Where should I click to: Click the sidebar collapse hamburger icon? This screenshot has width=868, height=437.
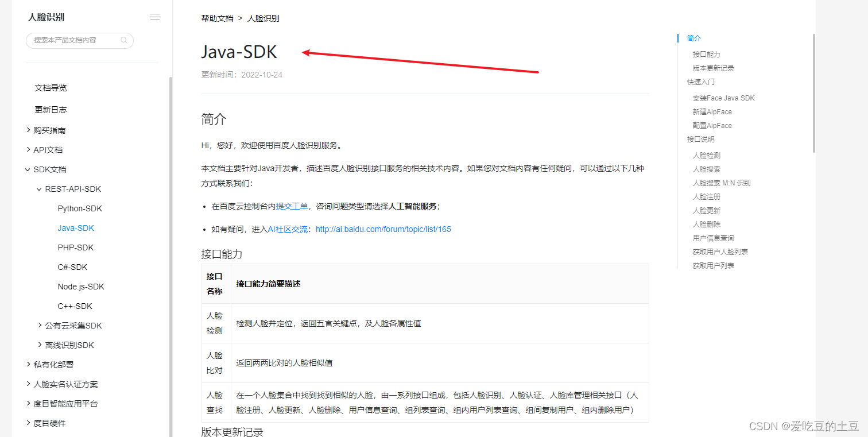tap(155, 17)
